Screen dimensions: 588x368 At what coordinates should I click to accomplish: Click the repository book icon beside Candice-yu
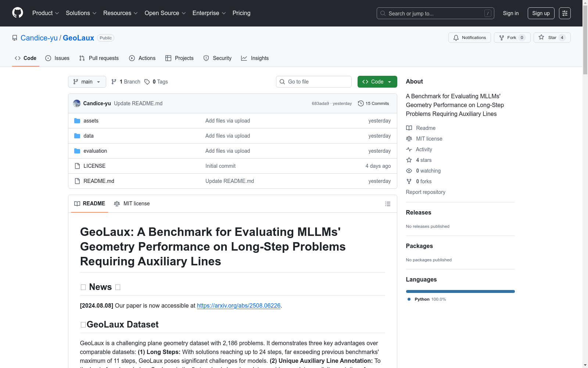[x=15, y=38]
